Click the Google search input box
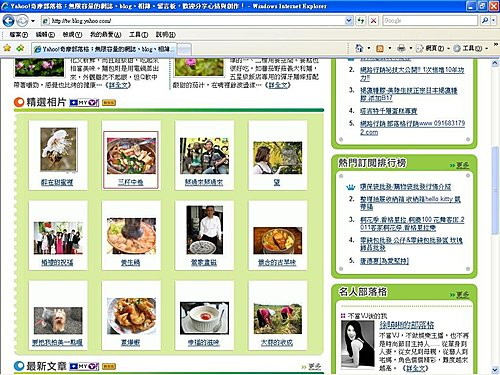Screen dimensions: 500x375 click(x=430, y=21)
